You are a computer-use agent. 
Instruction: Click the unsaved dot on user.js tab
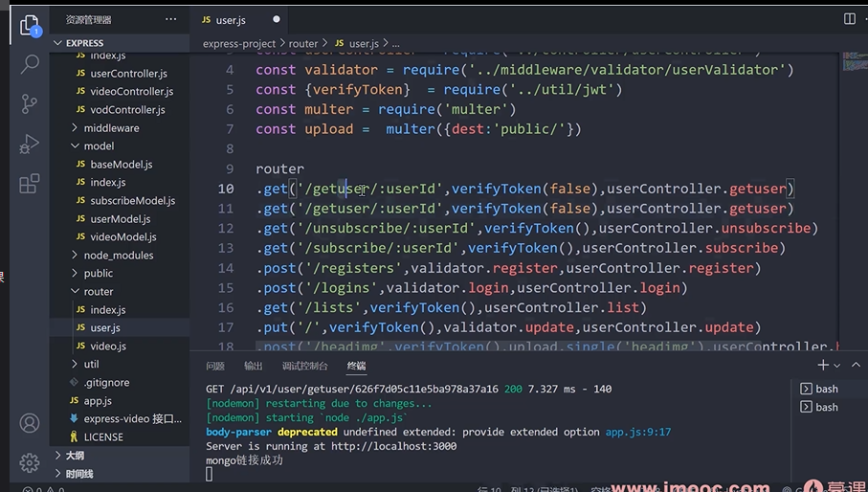click(x=277, y=19)
